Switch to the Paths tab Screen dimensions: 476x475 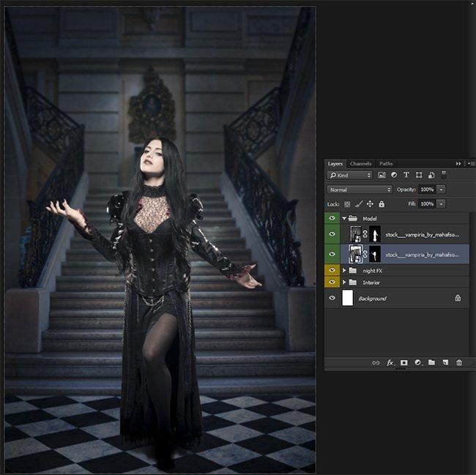coord(386,163)
